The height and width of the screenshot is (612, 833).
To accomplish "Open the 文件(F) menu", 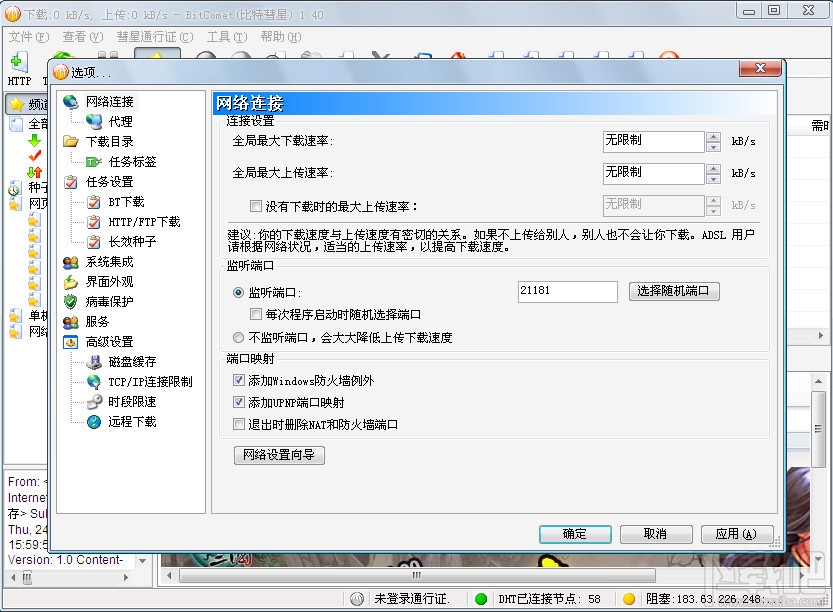I will point(29,37).
